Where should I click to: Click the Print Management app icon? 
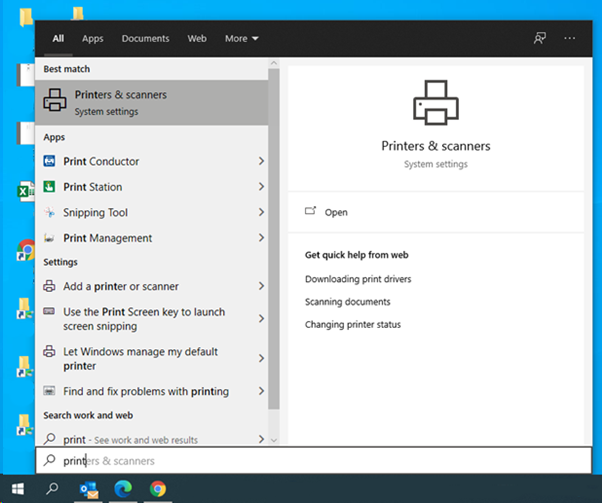click(50, 238)
